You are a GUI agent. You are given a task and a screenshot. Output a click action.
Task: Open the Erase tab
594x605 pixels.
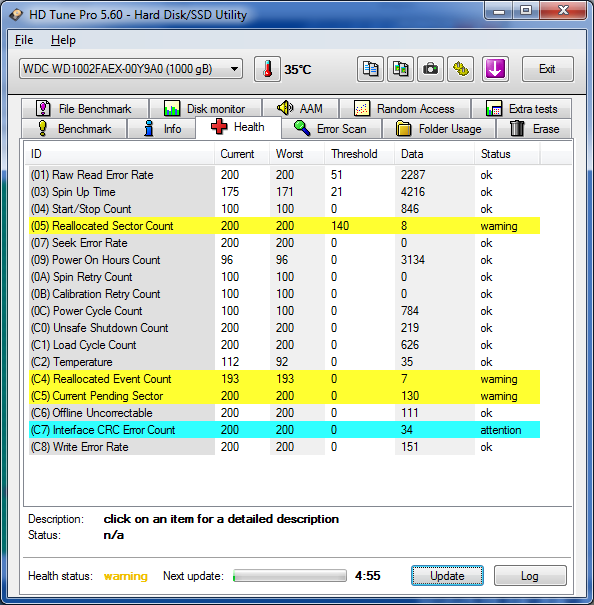pos(534,128)
